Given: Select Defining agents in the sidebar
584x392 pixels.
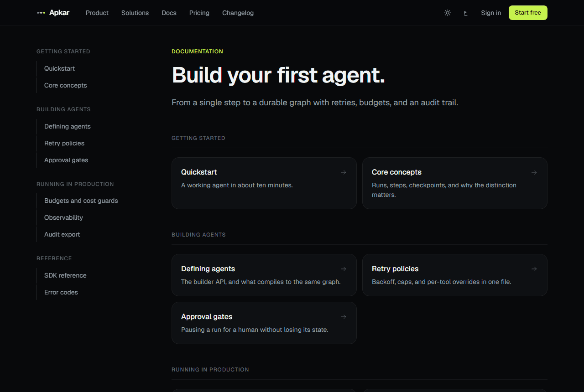Looking at the screenshot, I should (68, 126).
